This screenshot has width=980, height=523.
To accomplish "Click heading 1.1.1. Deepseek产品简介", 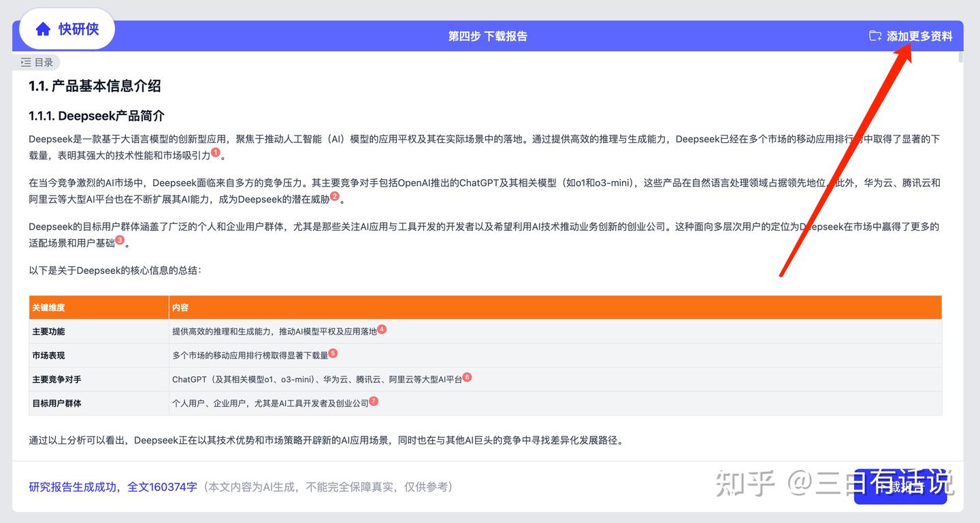I will (97, 116).
